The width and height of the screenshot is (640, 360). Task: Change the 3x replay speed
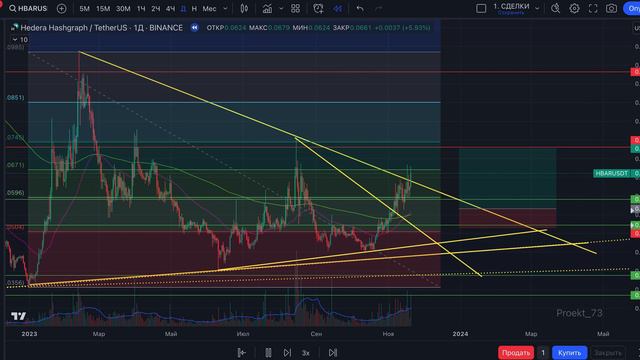306,353
